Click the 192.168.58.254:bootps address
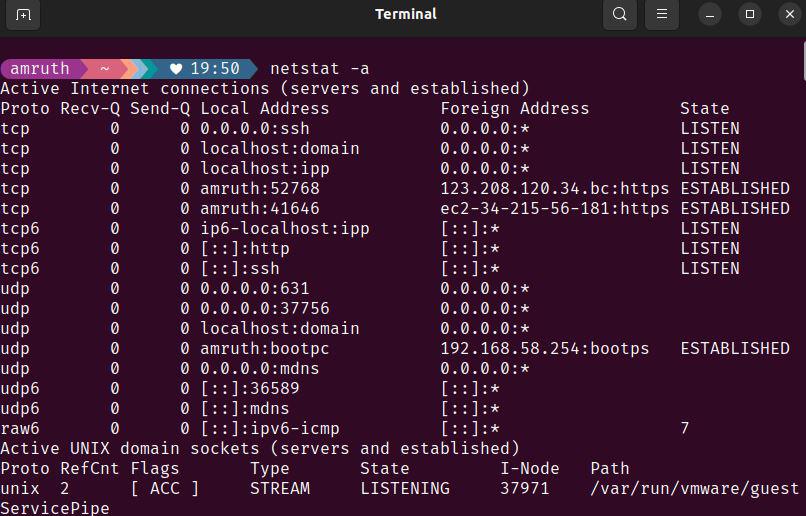The width and height of the screenshot is (806, 516). coord(544,349)
